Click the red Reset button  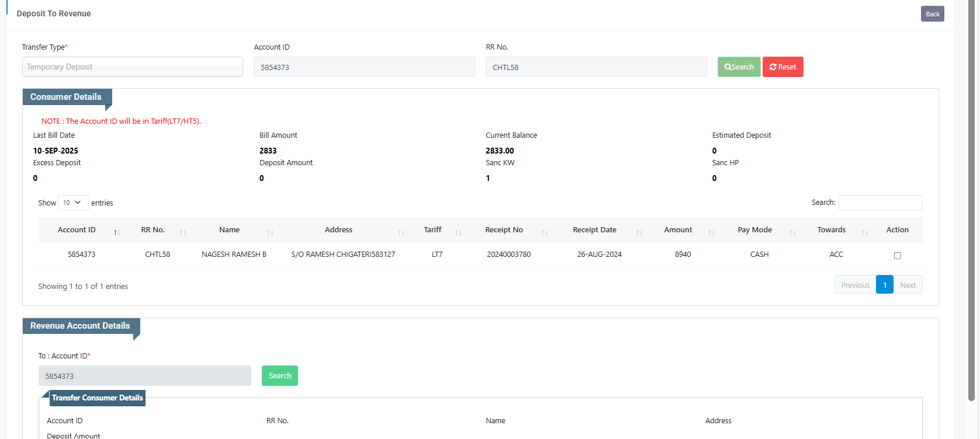tap(782, 67)
